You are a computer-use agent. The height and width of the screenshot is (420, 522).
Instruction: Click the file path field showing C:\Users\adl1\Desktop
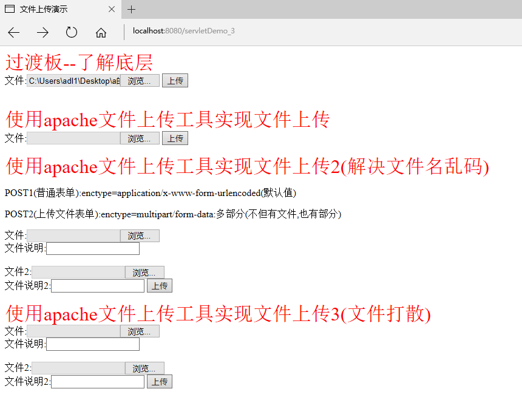pos(73,81)
